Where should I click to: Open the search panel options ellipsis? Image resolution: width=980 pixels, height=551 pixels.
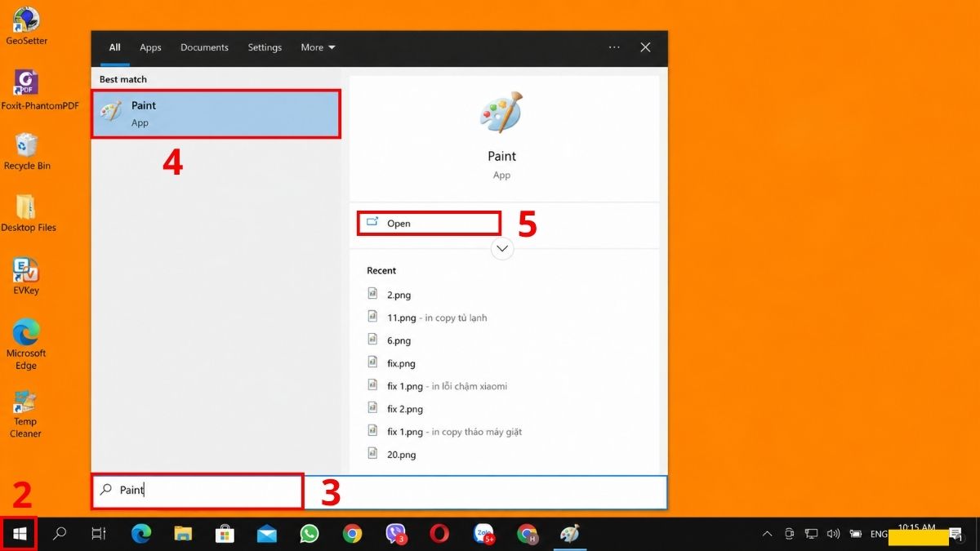coord(614,47)
